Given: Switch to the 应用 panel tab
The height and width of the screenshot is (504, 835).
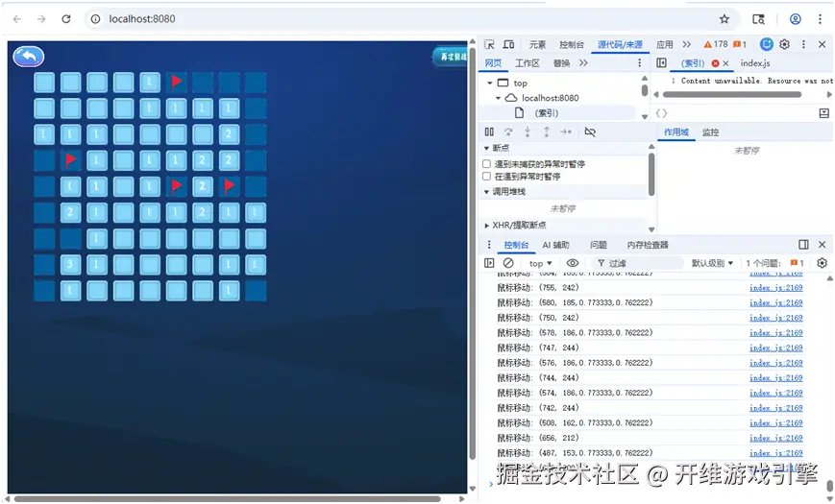Looking at the screenshot, I should [x=665, y=44].
